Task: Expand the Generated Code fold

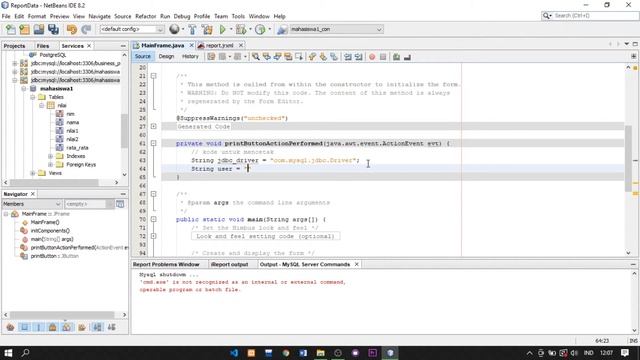Action: pyautogui.click(x=153, y=127)
